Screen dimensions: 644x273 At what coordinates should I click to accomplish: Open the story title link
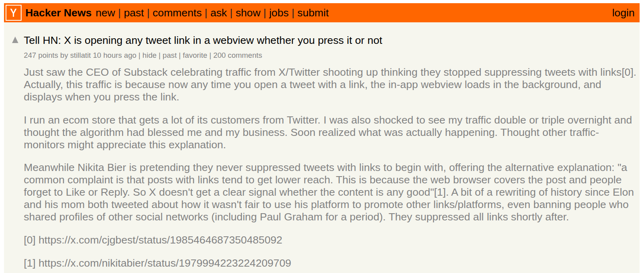coord(203,40)
